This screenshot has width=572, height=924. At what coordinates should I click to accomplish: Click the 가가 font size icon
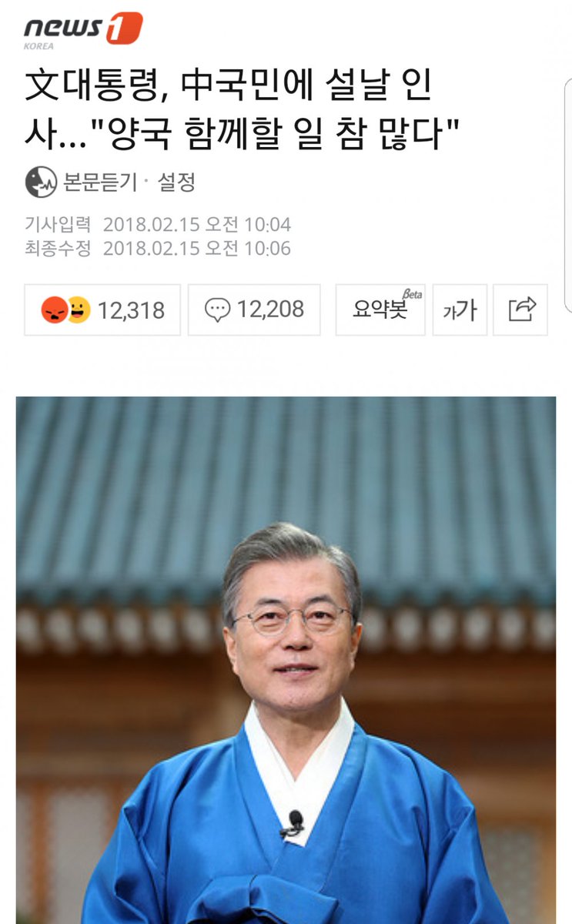coord(460,310)
